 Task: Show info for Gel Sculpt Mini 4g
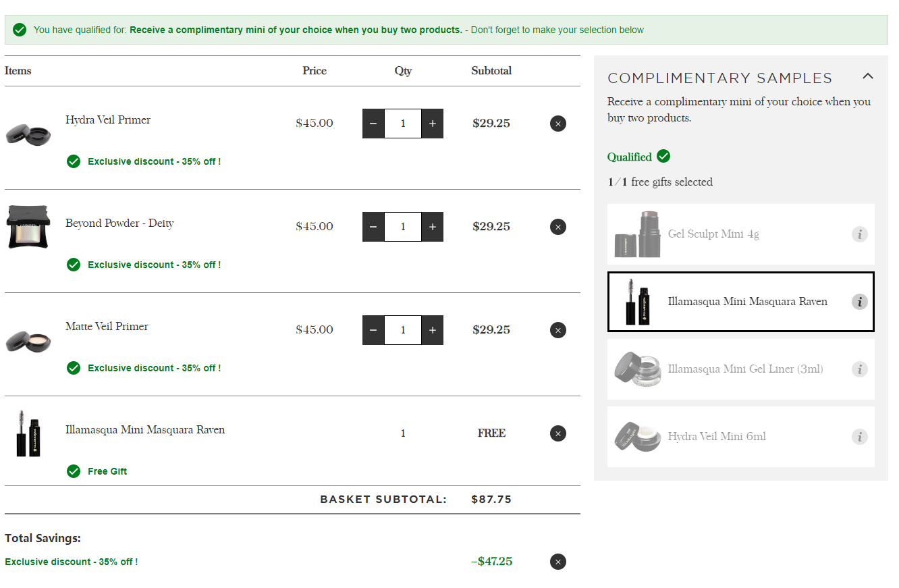[859, 234]
